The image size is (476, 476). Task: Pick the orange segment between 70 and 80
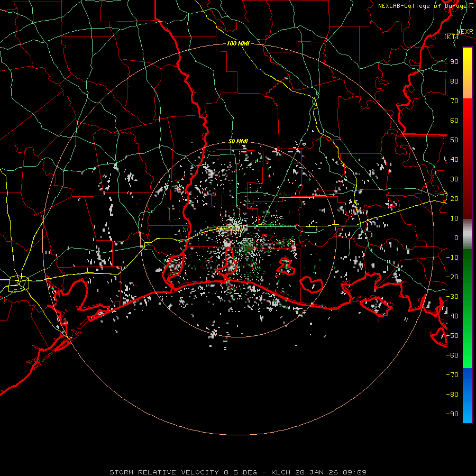467,90
